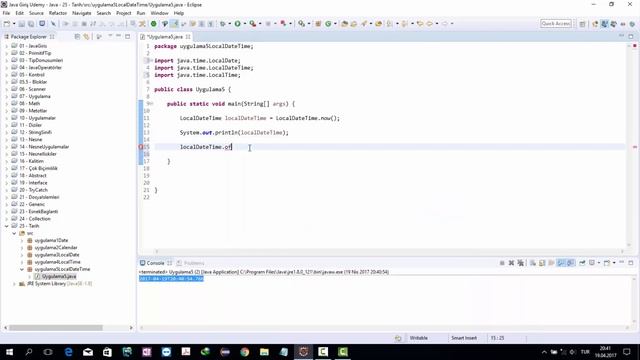Click the highlighted console output timestamp

(171, 279)
